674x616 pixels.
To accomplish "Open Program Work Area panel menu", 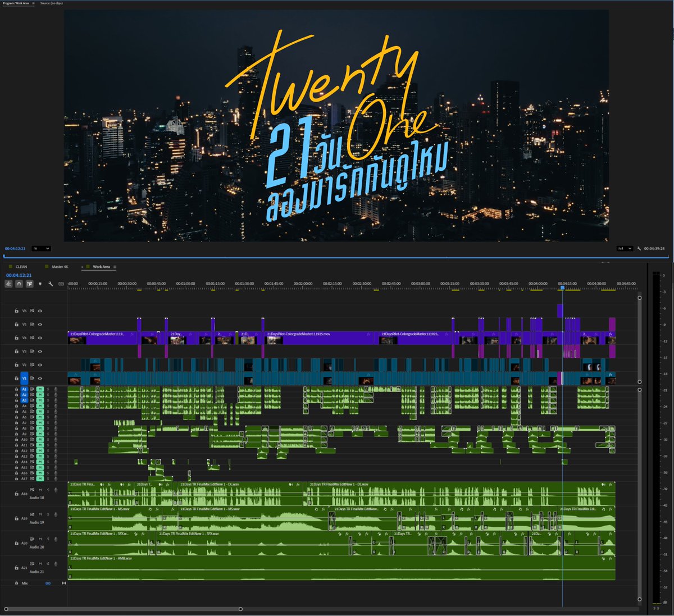I will point(33,3).
